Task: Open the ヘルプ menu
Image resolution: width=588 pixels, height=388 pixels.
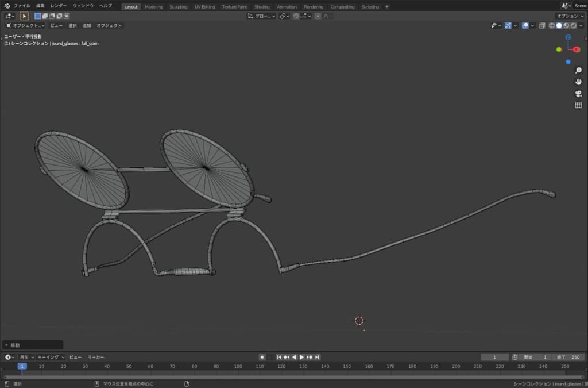Action: coord(106,6)
